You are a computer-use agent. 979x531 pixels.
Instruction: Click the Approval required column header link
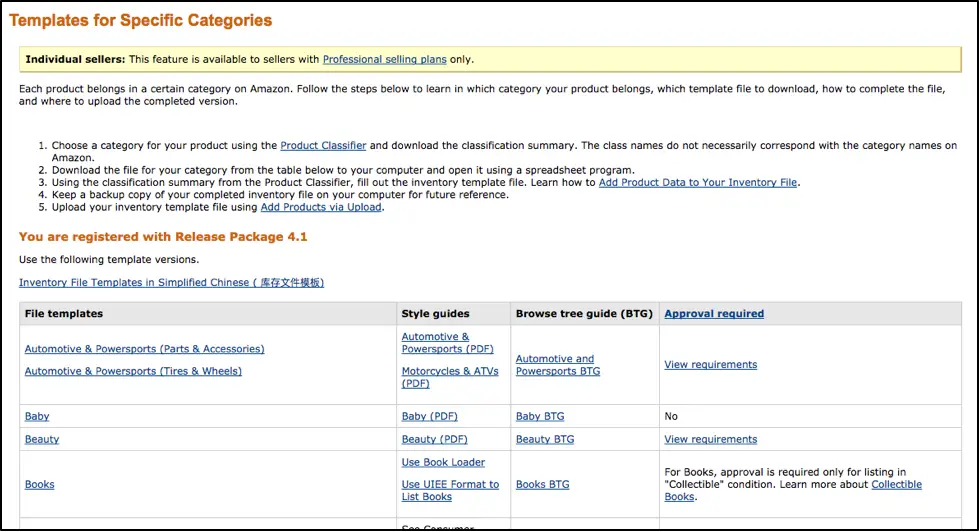(x=713, y=314)
